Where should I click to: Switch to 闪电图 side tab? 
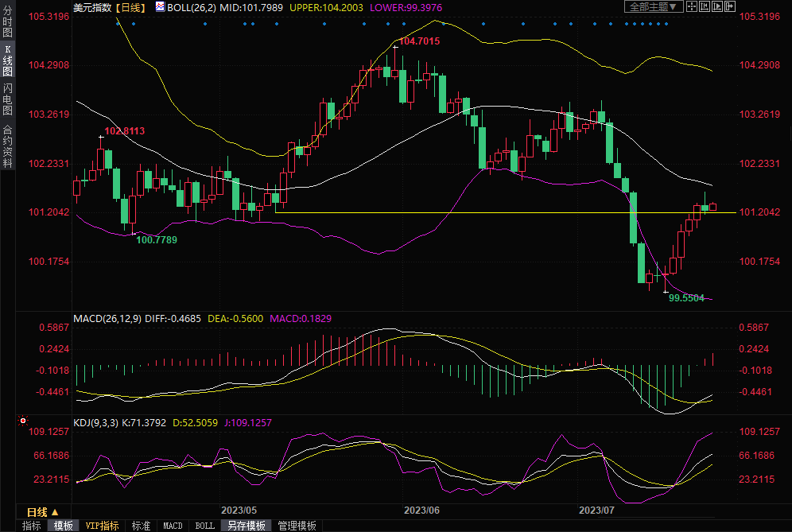(7, 99)
